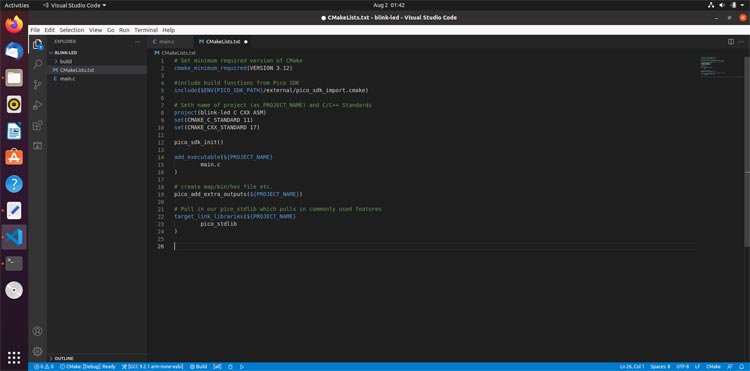Open the system status menu in top bar
Viewport: 750px width, 371px height.
pos(727,5)
